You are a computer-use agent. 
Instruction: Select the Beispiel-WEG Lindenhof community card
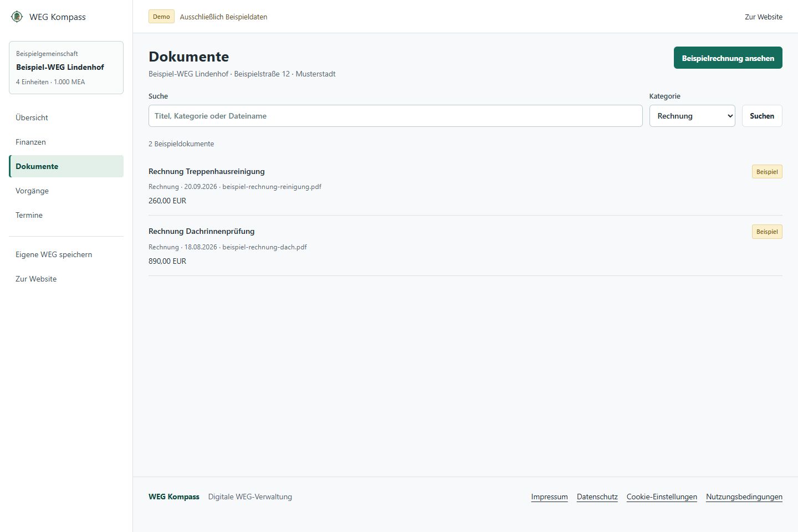[66, 68]
